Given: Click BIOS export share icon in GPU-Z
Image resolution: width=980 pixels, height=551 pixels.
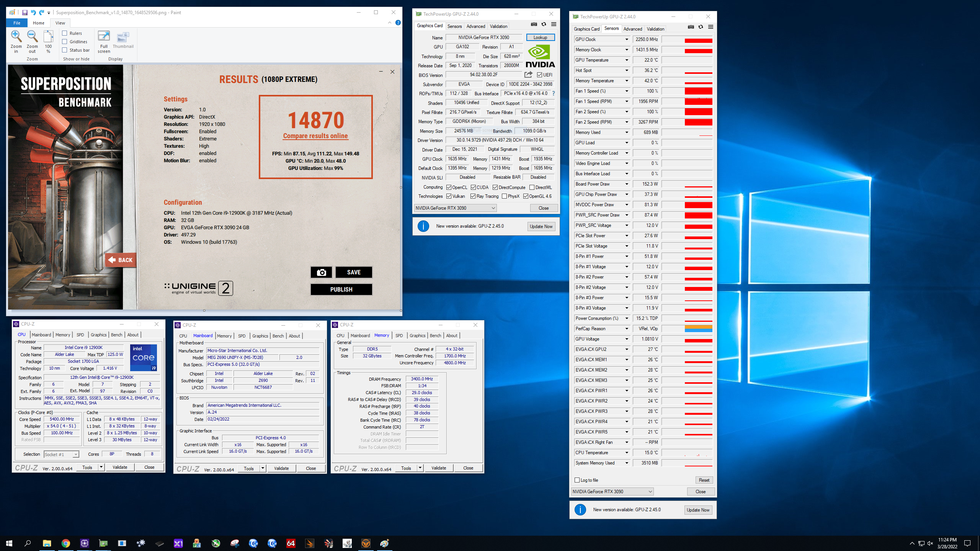Looking at the screenshot, I should tap(529, 75).
